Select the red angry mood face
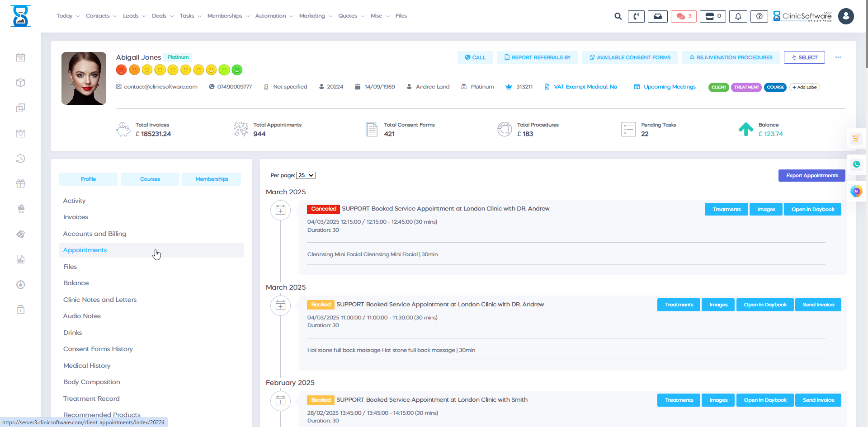868x427 pixels. pyautogui.click(x=121, y=70)
